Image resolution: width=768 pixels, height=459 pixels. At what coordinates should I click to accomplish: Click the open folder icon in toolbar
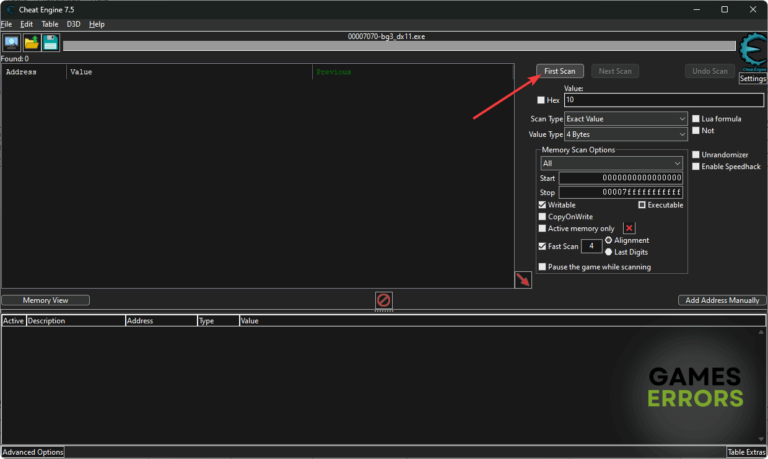pos(31,42)
